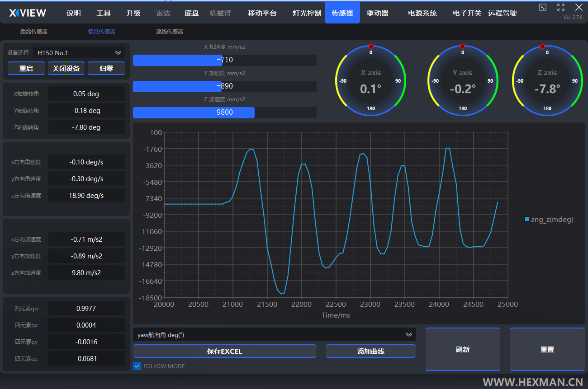Screen dimensions: 588x389
Task: Open the device selection dropdown H150 No.1
Action: coord(79,52)
